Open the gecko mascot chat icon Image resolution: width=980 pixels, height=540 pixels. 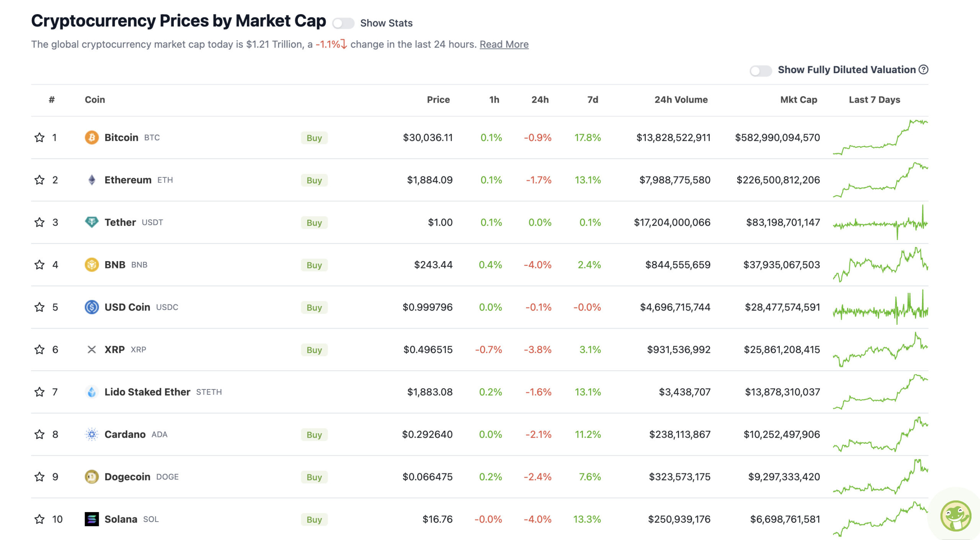955,516
